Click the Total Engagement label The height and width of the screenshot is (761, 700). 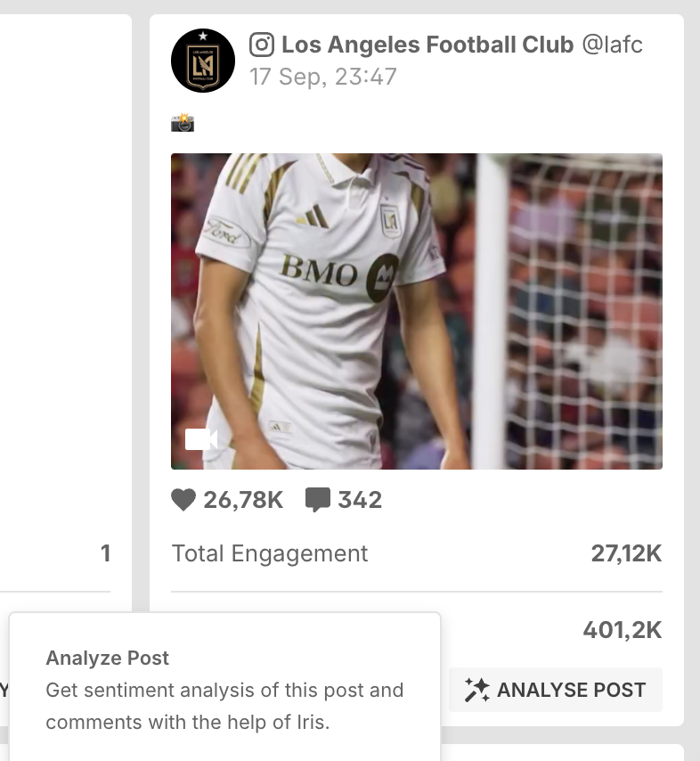pos(270,553)
